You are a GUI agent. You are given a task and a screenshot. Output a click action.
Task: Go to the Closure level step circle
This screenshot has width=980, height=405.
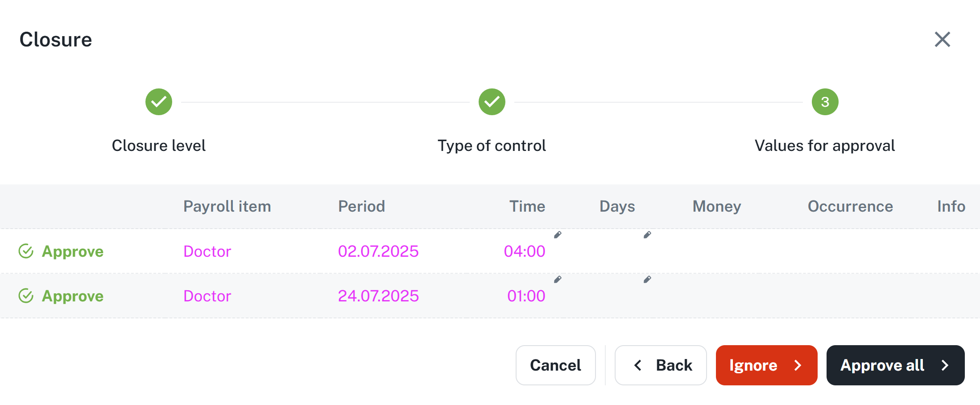pyautogui.click(x=159, y=102)
